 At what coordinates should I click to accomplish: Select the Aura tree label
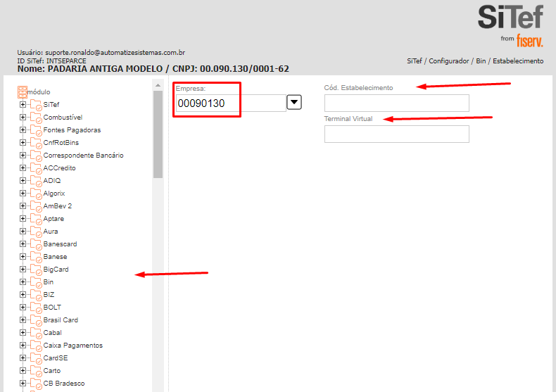coord(51,232)
